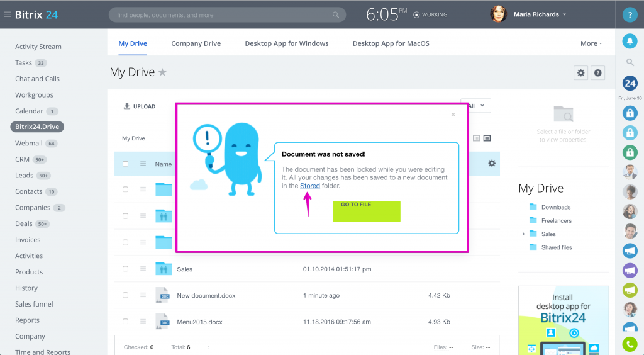Screen dimensions: 644x355
Task: Expand the Sales folder in the My Drive tree
Action: tap(523, 234)
